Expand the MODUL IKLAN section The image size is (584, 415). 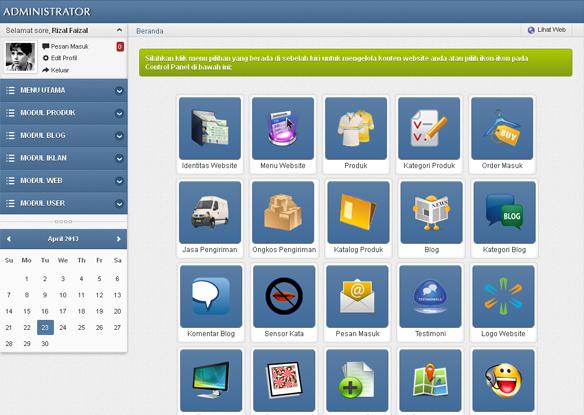coord(64,158)
